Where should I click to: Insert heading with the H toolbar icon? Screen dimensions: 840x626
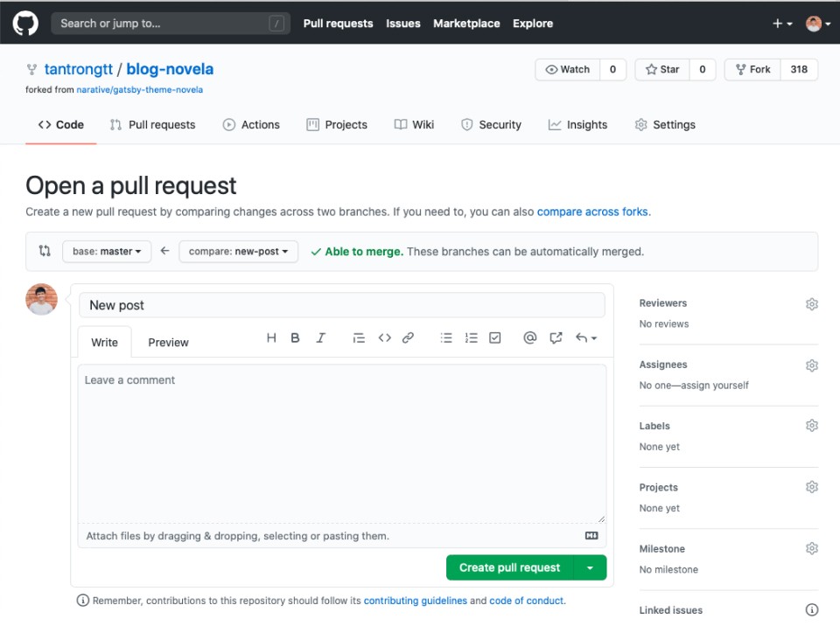pyautogui.click(x=271, y=337)
